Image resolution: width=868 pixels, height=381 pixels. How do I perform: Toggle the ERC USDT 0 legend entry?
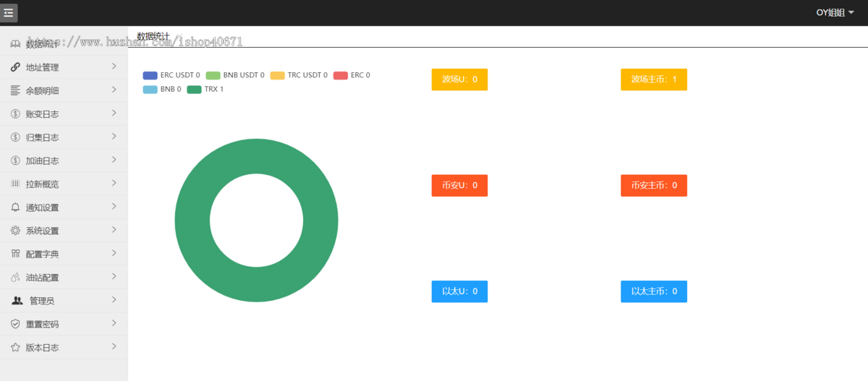pyautogui.click(x=171, y=75)
